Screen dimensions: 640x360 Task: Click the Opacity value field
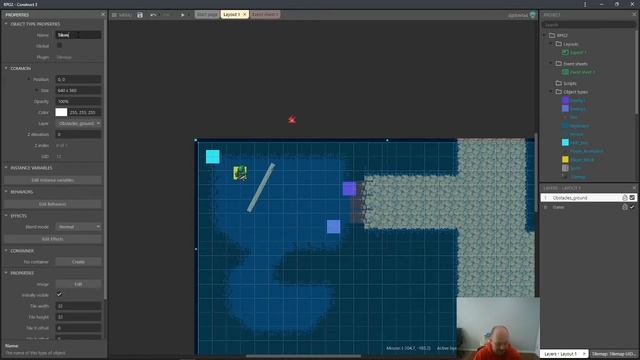coord(78,101)
